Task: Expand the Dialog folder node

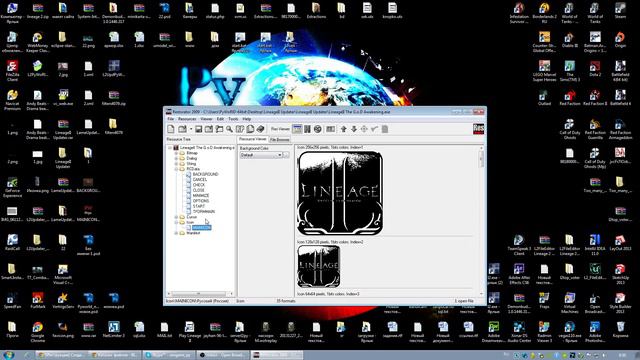Action: pyautogui.click(x=176, y=158)
